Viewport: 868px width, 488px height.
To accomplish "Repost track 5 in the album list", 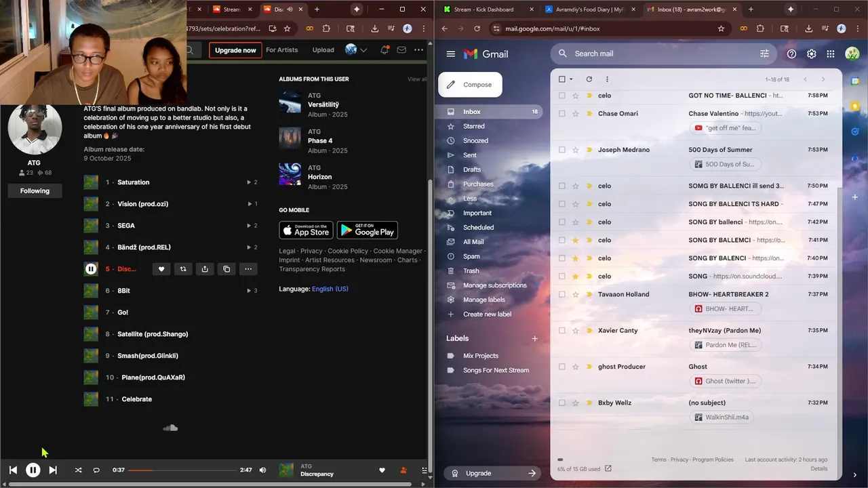I will pyautogui.click(x=183, y=269).
